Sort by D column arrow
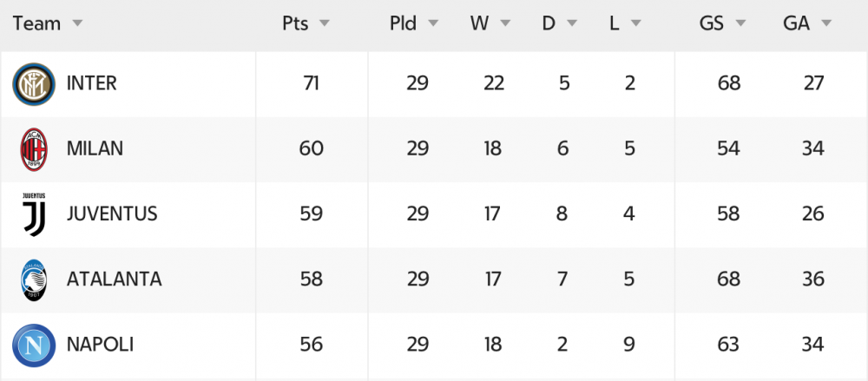Viewport: 868px width, 381px height. [x=572, y=23]
